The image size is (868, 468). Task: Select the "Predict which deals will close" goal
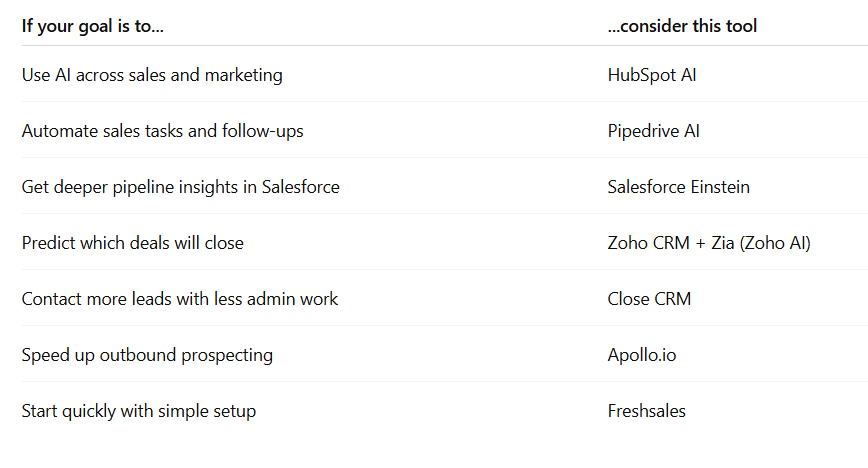click(132, 243)
